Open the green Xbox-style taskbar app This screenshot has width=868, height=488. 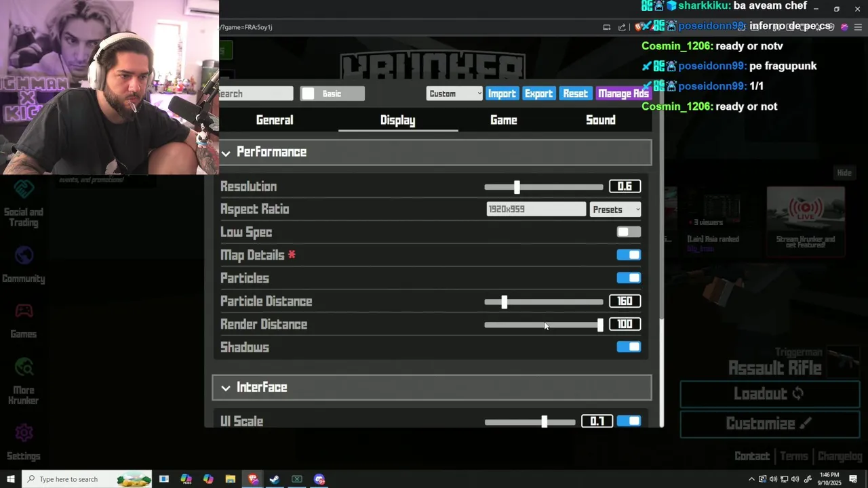coord(297,479)
